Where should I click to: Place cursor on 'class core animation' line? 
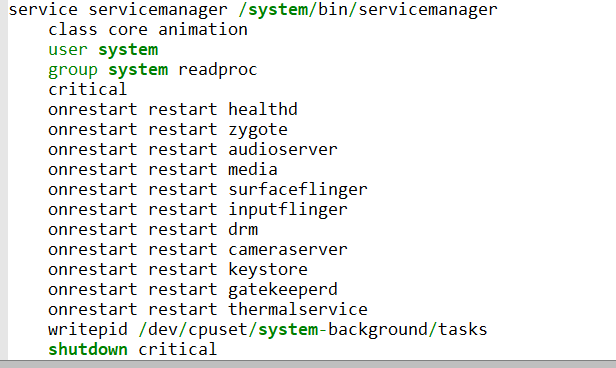tap(148, 29)
